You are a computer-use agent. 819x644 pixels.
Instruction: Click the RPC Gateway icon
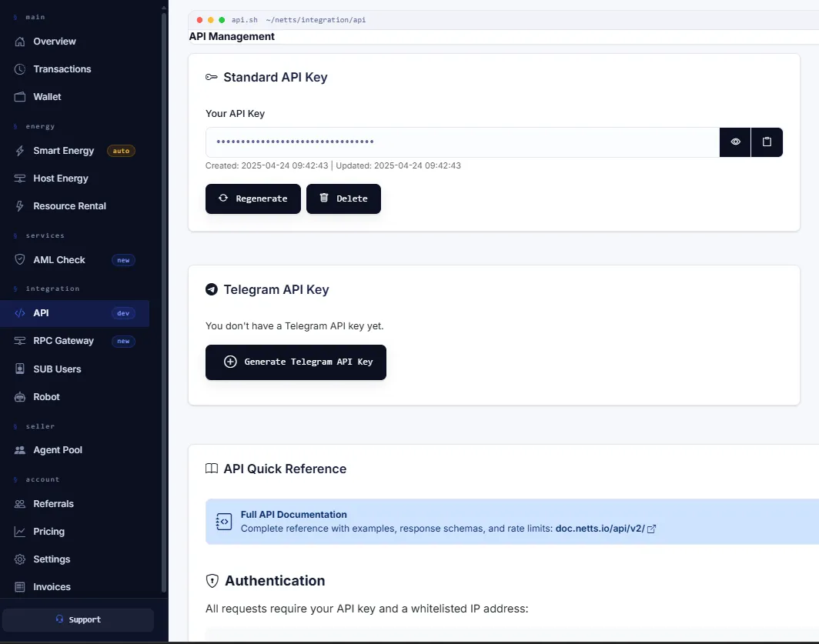pos(20,341)
